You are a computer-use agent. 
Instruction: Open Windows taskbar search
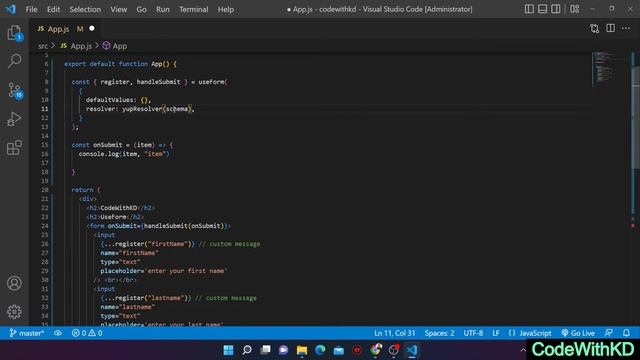[247, 350]
